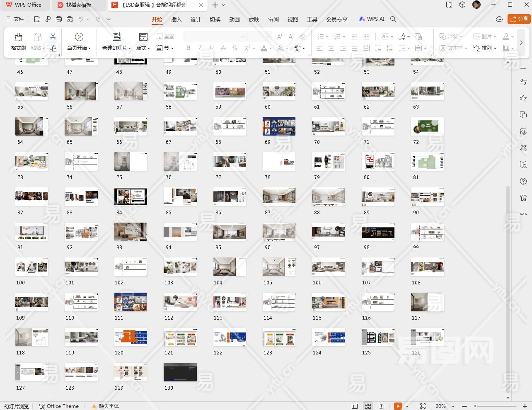Click the 分享 share button
Screen dimensions: 532x410
[519, 19]
